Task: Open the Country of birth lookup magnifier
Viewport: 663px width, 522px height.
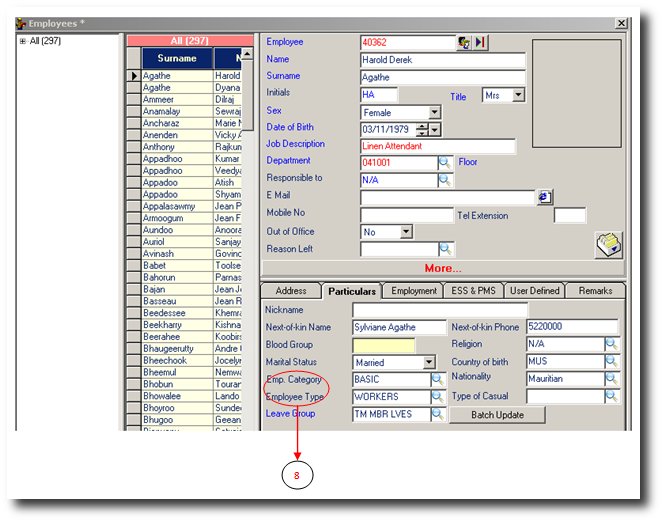Action: (611, 361)
